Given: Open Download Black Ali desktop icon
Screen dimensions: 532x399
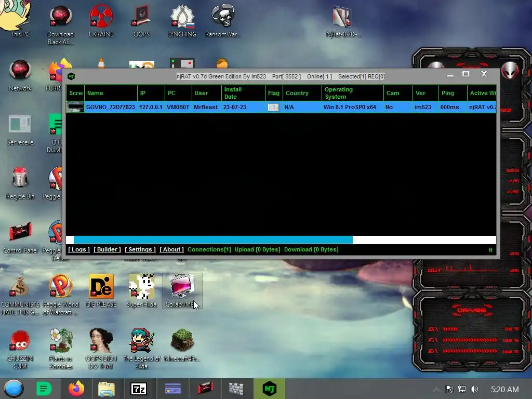Looking at the screenshot, I should point(60,24).
